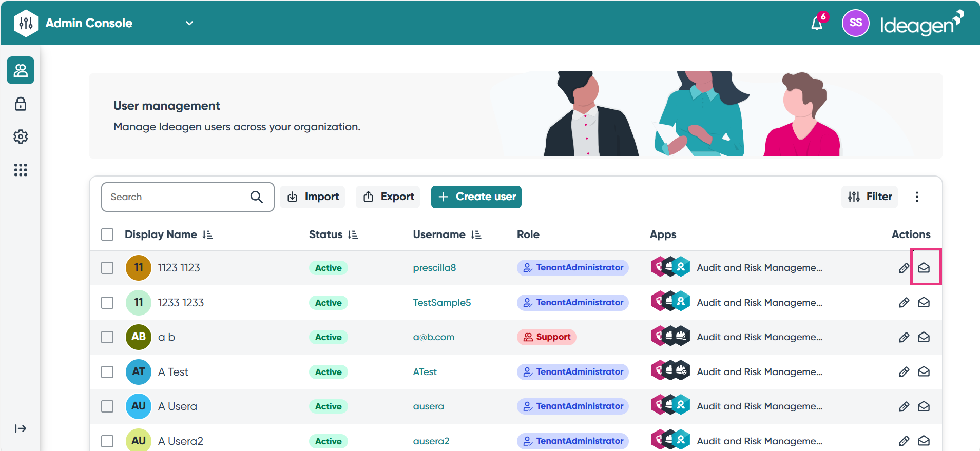Open the lock security sidebar icon
The image size is (980, 451).
click(21, 104)
